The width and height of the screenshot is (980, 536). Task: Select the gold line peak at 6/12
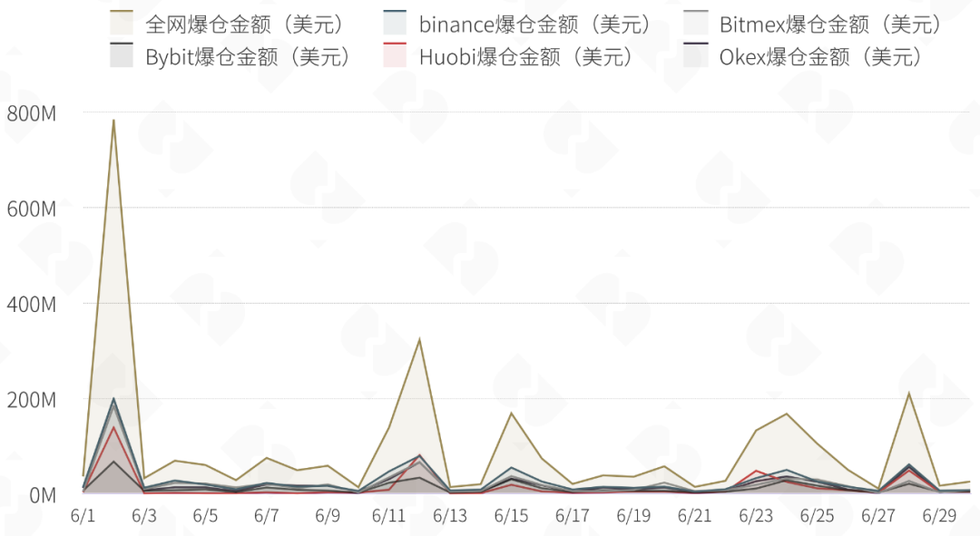click(419, 339)
